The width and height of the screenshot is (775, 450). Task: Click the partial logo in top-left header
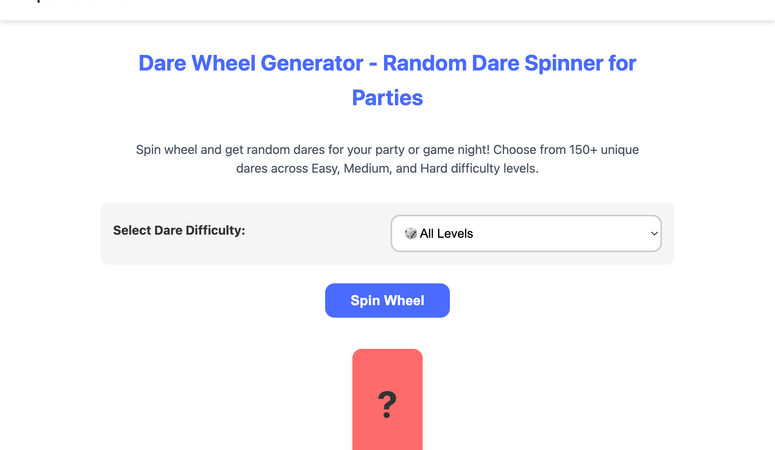coord(40,3)
